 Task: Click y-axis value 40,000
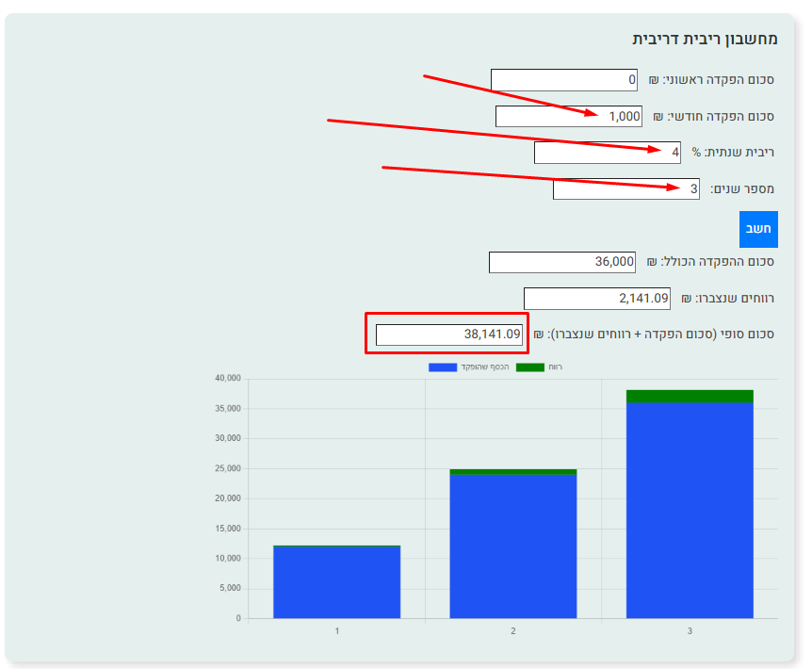(x=228, y=379)
